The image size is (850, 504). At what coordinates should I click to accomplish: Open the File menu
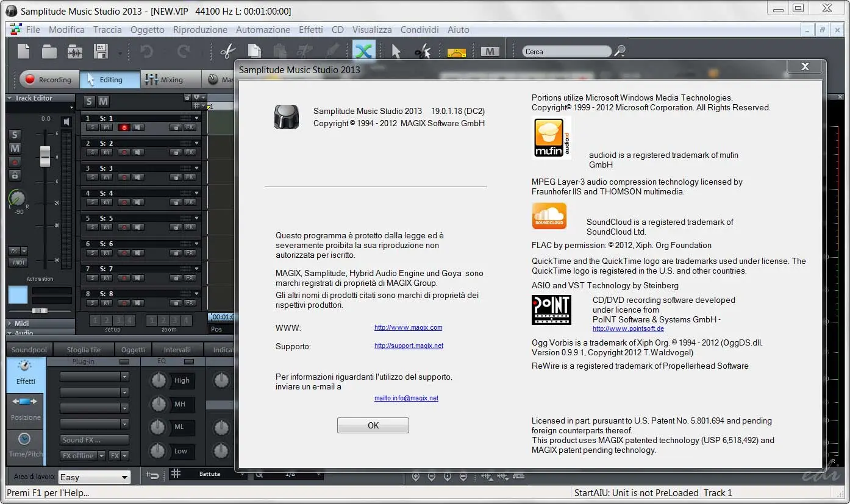33,29
